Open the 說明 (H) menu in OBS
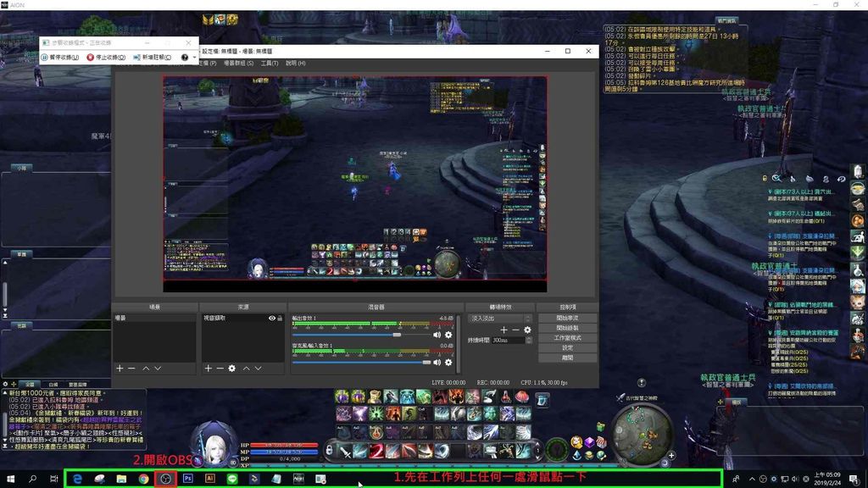Screen dimensions: 868x488 pos(296,63)
